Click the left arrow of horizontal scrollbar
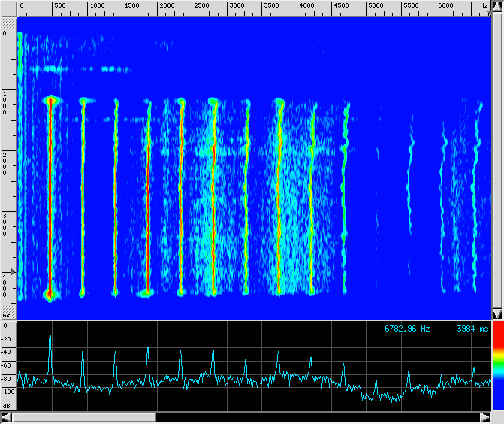Screen dimensions: 504x424 point(7,416)
